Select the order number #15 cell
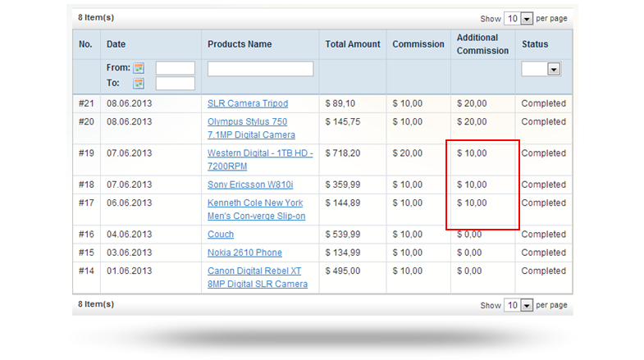The width and height of the screenshot is (644, 360). (x=86, y=253)
